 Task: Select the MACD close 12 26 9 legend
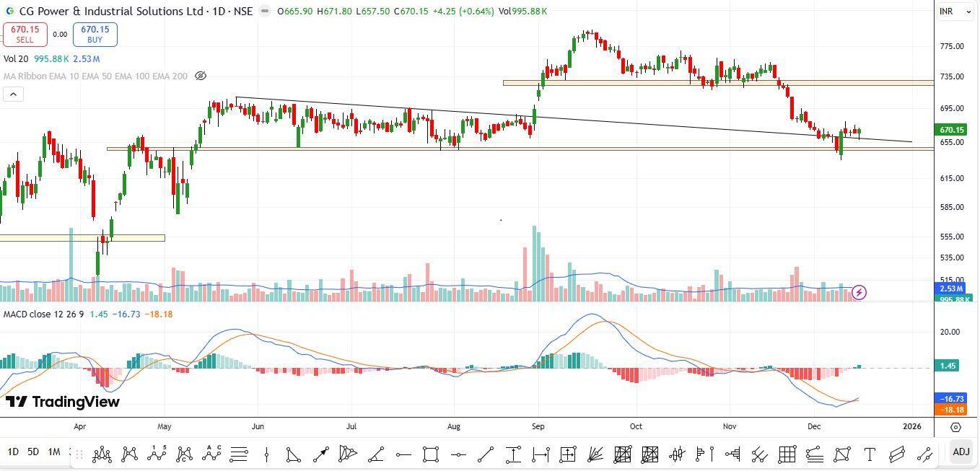point(44,314)
